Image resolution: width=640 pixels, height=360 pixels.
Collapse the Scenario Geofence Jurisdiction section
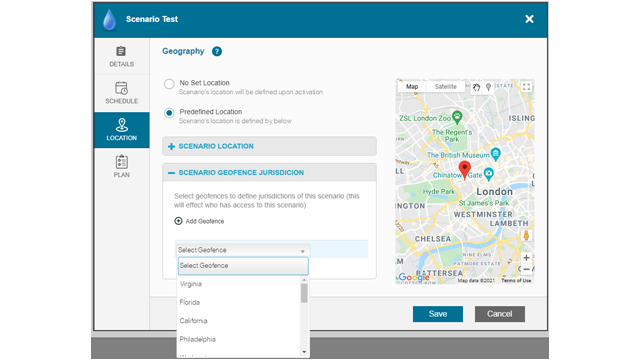point(269,173)
